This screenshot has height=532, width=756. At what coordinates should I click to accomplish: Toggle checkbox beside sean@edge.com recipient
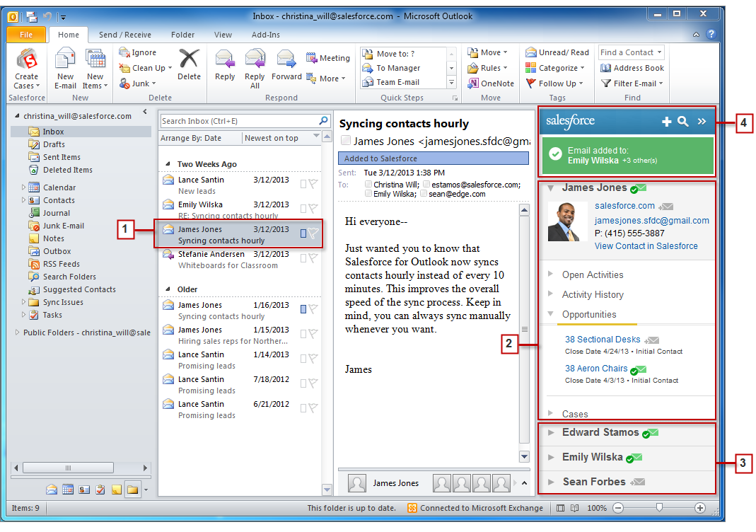point(423,194)
